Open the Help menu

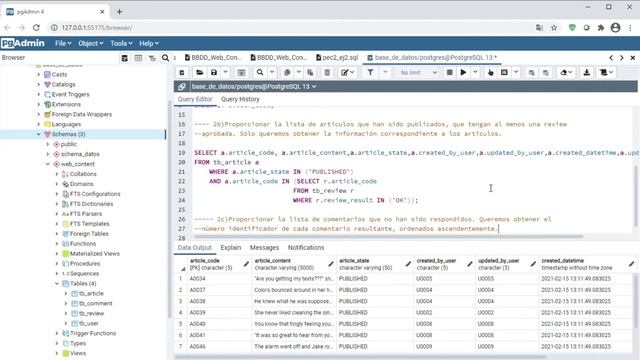pyautogui.click(x=149, y=43)
